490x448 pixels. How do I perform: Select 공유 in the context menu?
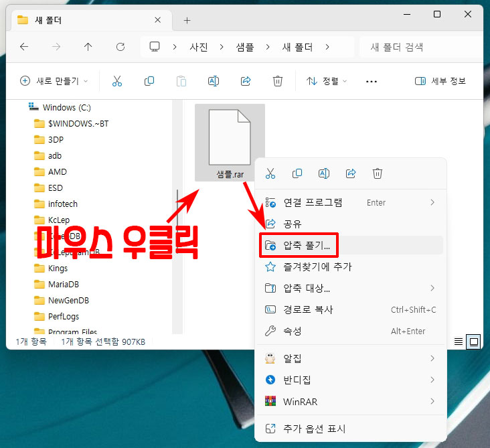click(351, 224)
